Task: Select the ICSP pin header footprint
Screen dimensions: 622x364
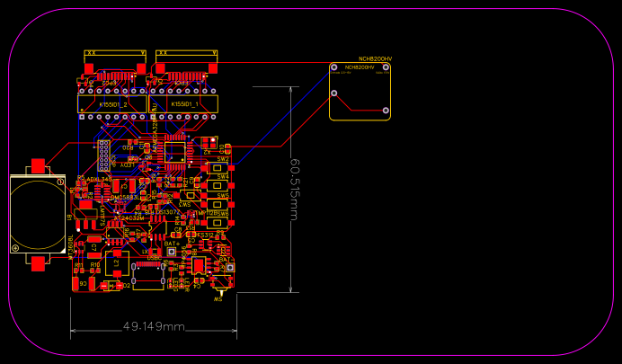Action: point(104,155)
